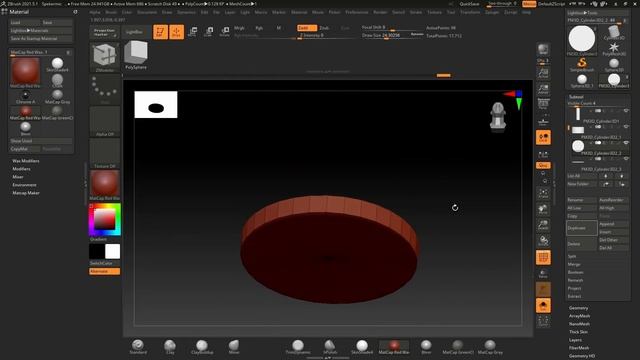Select the Move transform icon in top shelf
Screen dimensions: 640x360
pos(192,32)
